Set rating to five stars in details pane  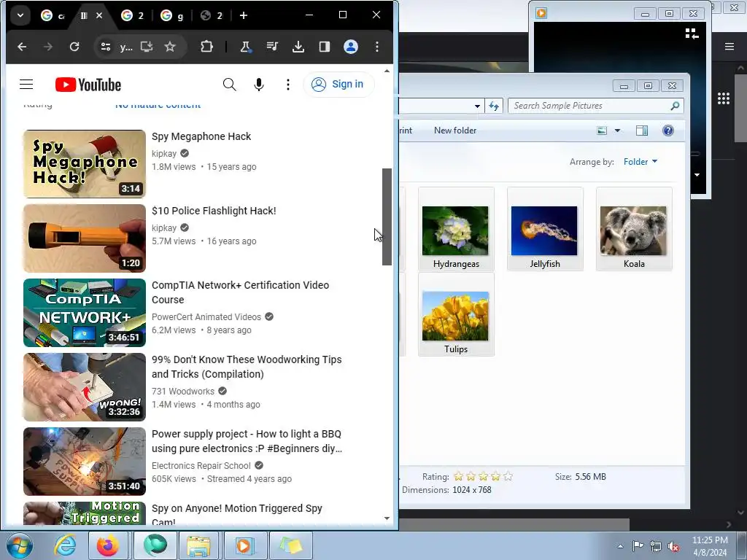(x=508, y=476)
